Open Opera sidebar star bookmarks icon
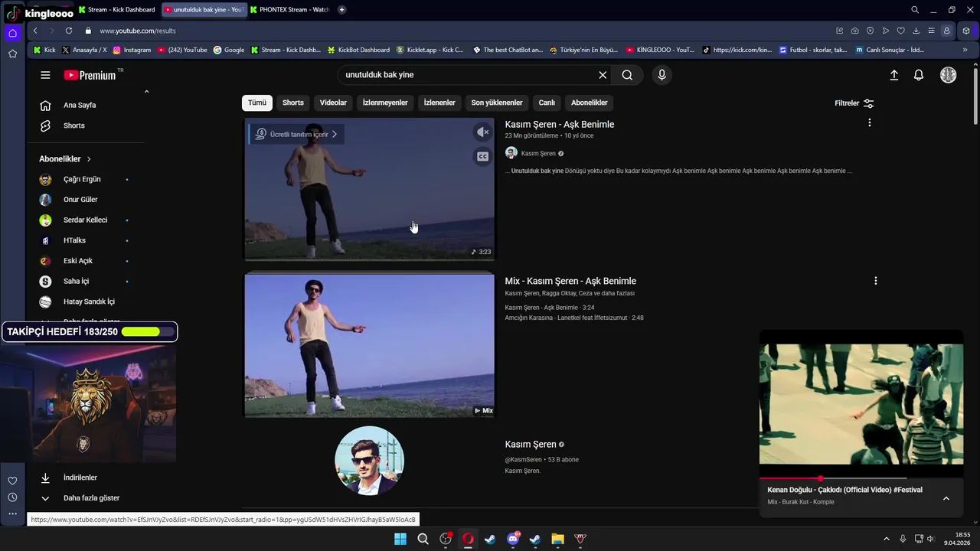980x551 pixels. [12, 54]
